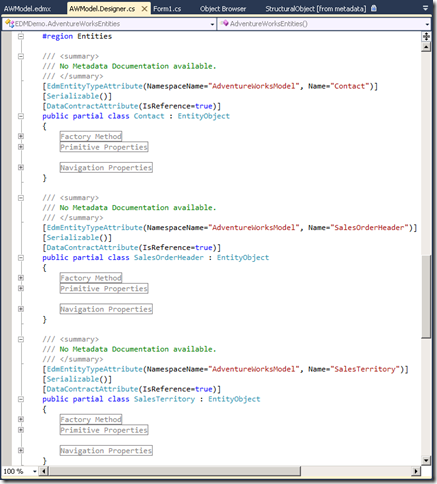Expand Primitive Properties region in SalesOrderHeader class
This screenshot has width=437, height=484.
pos(21,288)
